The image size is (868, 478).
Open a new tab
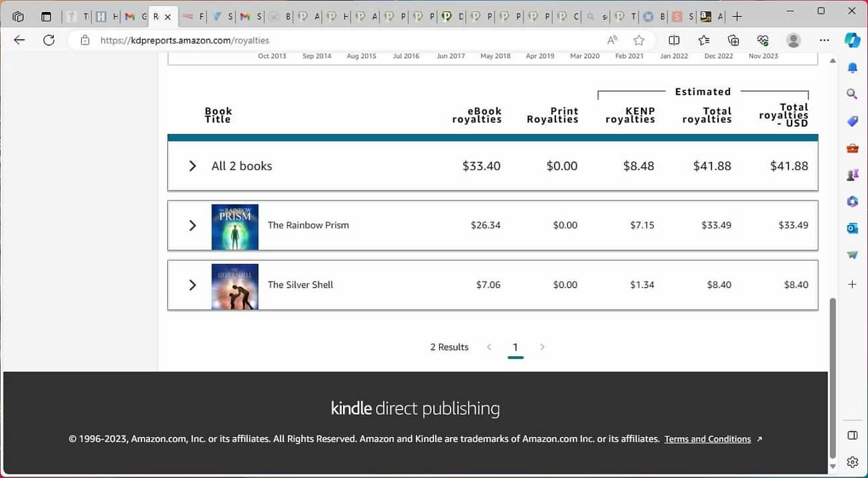(x=737, y=17)
